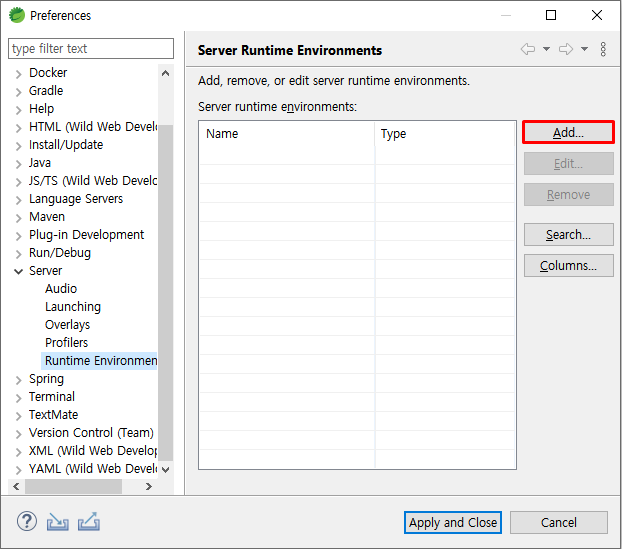Select Version Control (Team) item

(91, 432)
